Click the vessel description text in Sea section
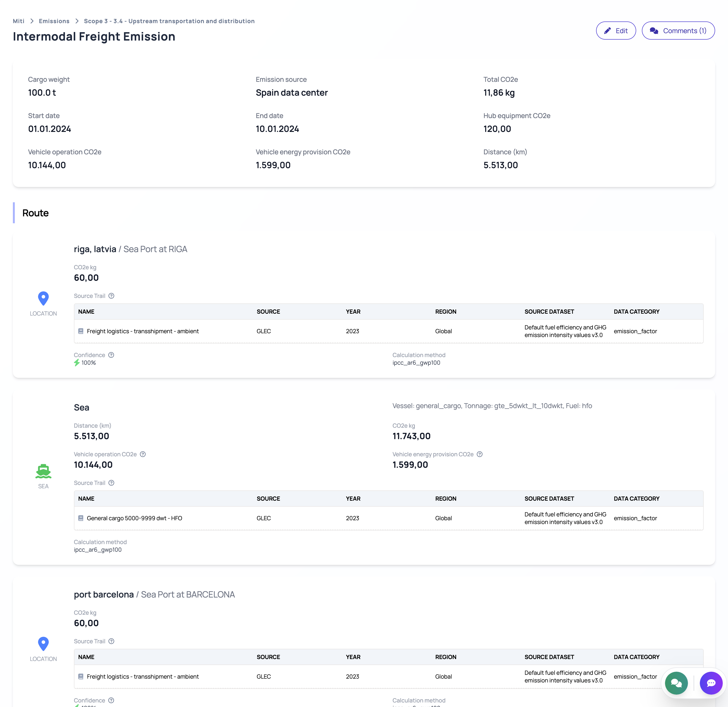Screen dimensions: 728x707 (492, 406)
